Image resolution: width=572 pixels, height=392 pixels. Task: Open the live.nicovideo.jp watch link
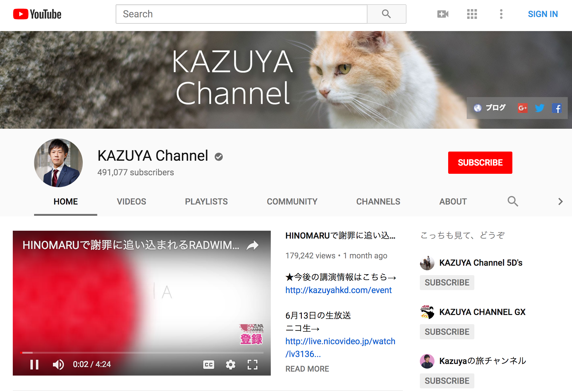click(x=340, y=348)
